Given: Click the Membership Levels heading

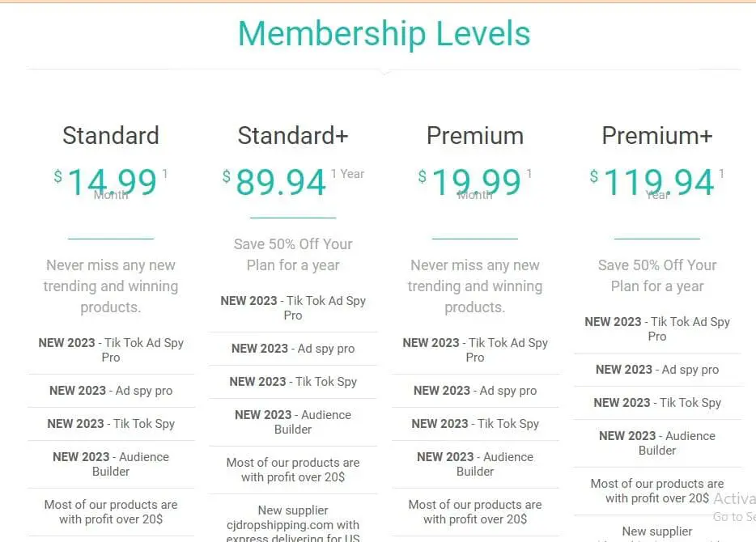Looking at the screenshot, I should (x=384, y=34).
